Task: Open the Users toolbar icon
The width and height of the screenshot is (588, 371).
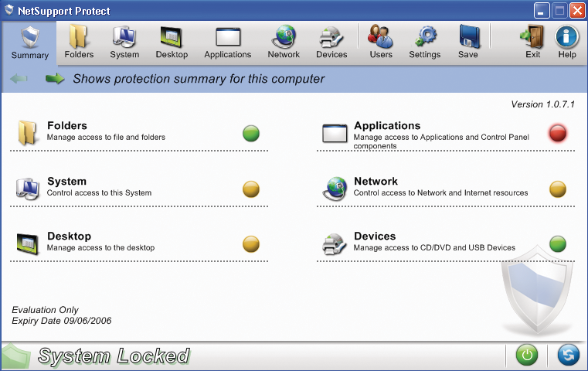Action: tap(381, 42)
